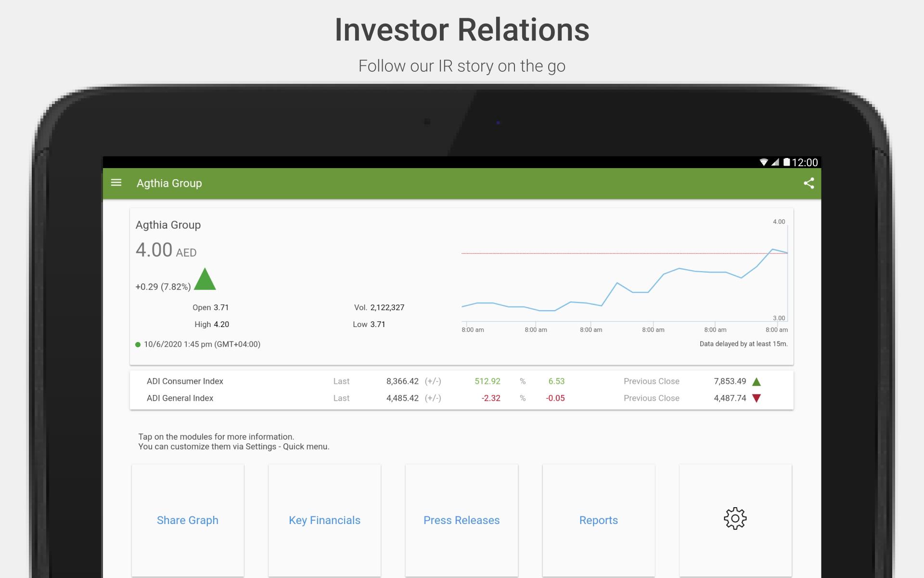Viewport: 924px width, 578px height.
Task: Open the Reports module
Action: pos(598,520)
